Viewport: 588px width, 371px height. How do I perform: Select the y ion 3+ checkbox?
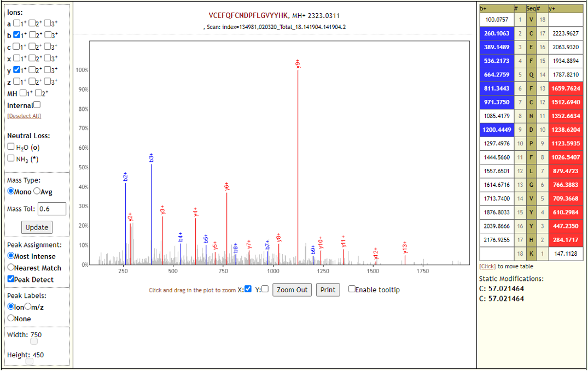48,70
